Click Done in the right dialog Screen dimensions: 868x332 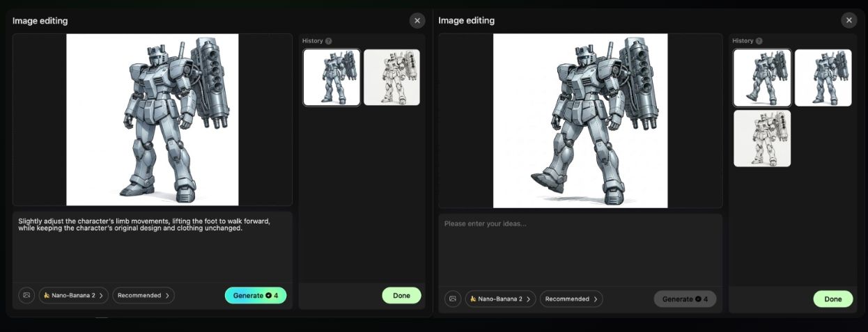pos(833,299)
